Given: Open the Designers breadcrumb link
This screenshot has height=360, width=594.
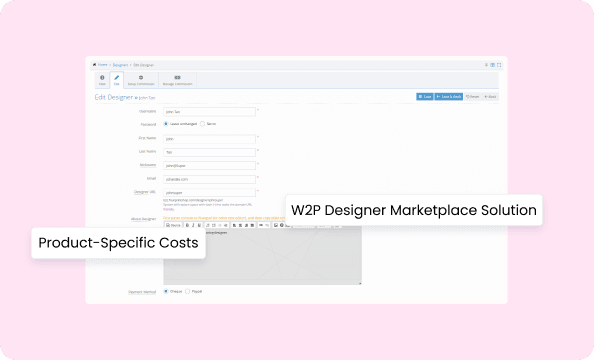Looking at the screenshot, I should coord(120,65).
